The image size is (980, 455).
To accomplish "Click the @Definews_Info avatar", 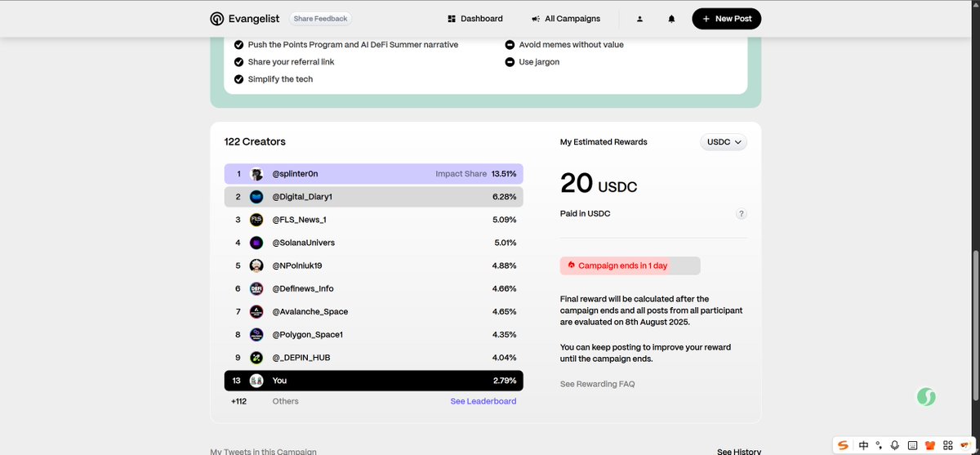I will 256,288.
